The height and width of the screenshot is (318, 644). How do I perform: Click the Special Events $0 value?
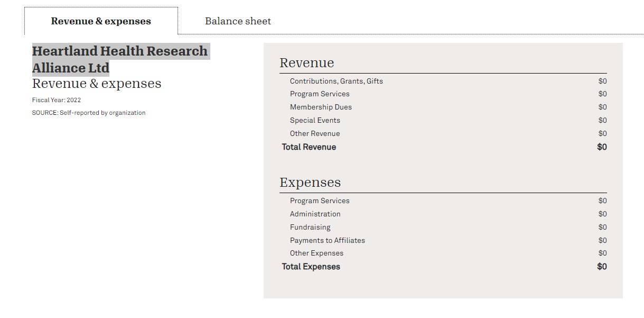click(603, 120)
